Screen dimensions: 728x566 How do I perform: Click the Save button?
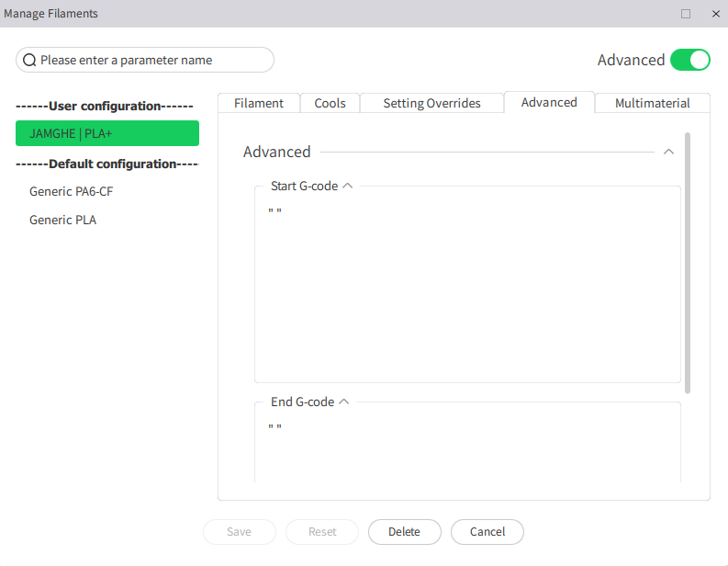click(x=239, y=532)
